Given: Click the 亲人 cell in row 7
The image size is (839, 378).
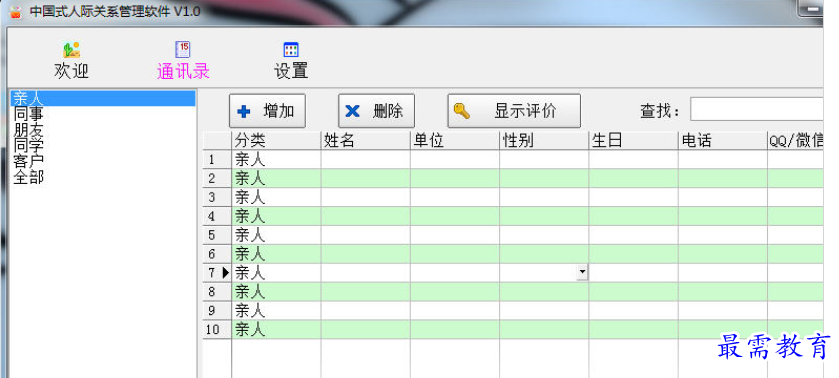Looking at the screenshot, I should click(276, 273).
